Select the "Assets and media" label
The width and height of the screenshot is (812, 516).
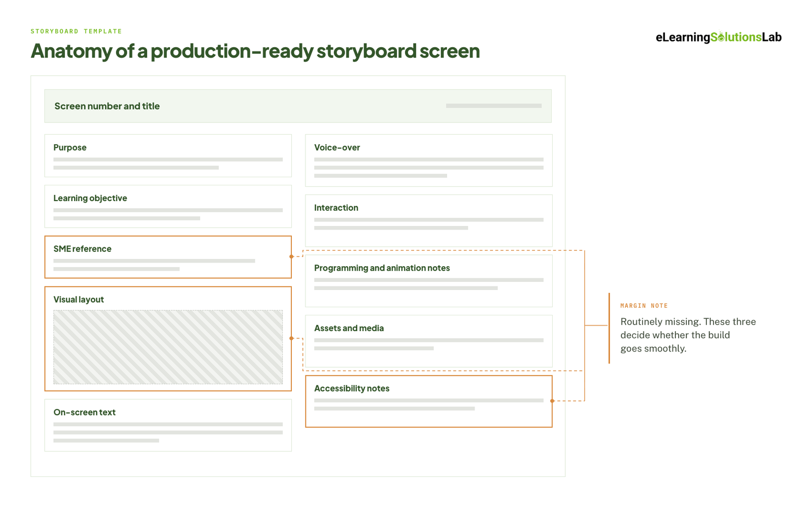click(349, 328)
